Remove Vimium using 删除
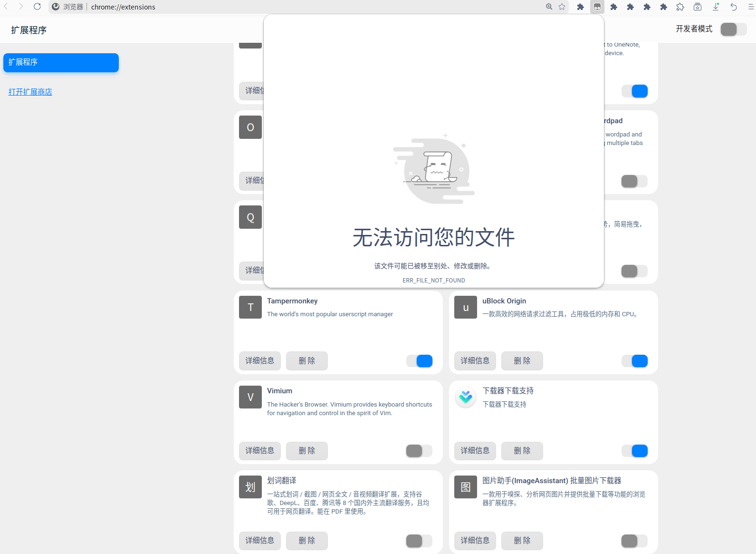 pyautogui.click(x=307, y=451)
